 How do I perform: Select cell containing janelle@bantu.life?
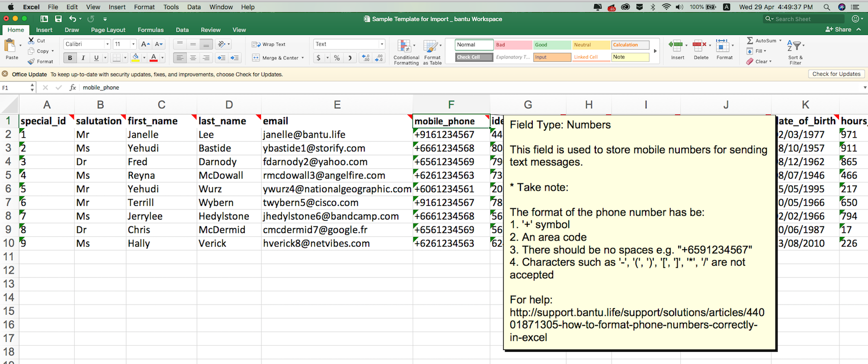tap(336, 135)
